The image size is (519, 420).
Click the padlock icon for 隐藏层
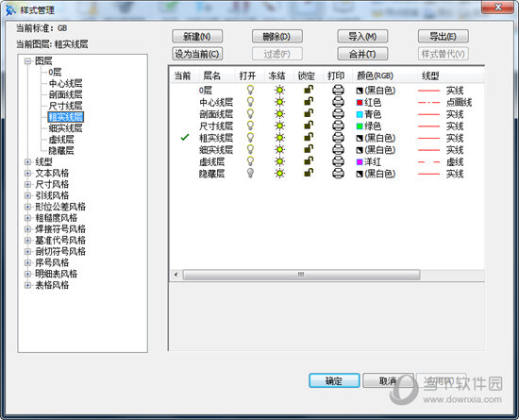(309, 173)
